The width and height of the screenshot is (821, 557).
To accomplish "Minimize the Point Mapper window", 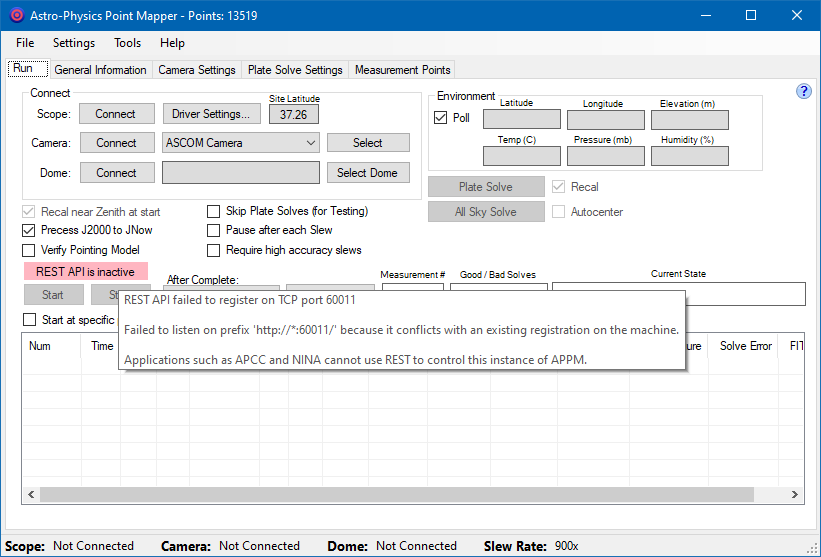I will tap(706, 15).
